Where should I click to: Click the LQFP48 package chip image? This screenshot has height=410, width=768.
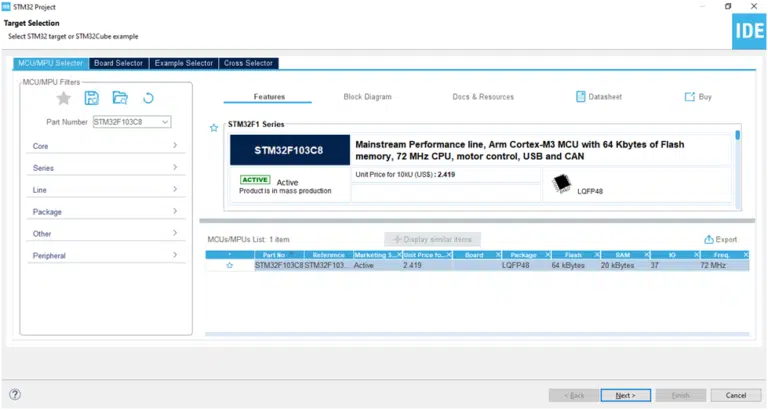coord(561,184)
